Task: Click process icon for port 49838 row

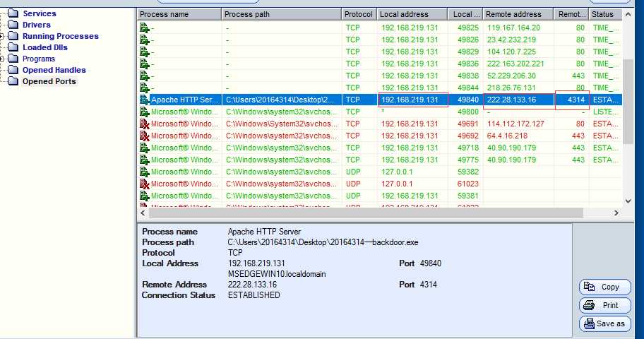Action: pos(144,76)
